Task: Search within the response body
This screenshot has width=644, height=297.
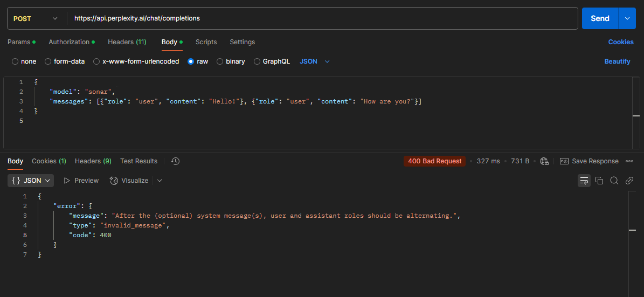Action: 614,181
